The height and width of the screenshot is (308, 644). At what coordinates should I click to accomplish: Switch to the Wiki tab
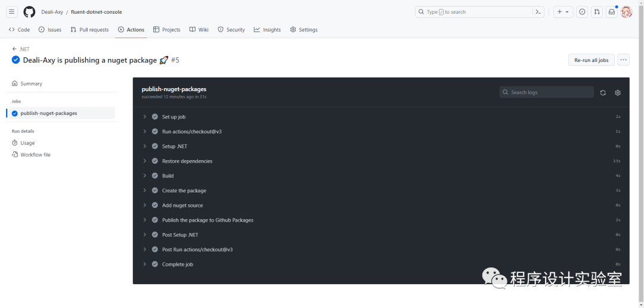[199, 30]
